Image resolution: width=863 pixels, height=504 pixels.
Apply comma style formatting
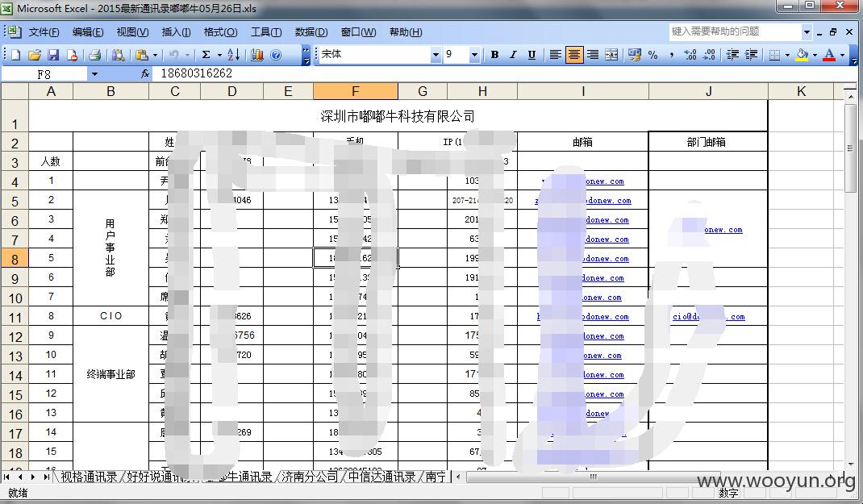click(672, 55)
